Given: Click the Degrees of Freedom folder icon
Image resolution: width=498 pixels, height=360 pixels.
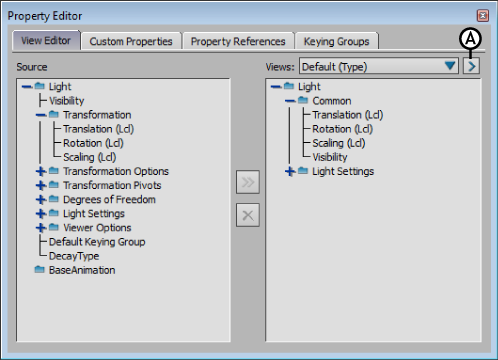Looking at the screenshot, I should [x=54, y=199].
